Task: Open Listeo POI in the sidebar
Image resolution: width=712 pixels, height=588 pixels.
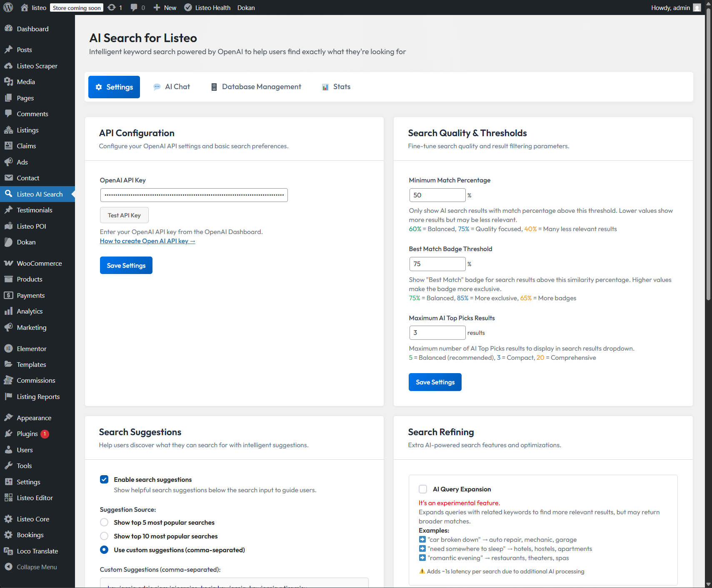Action: pos(31,226)
